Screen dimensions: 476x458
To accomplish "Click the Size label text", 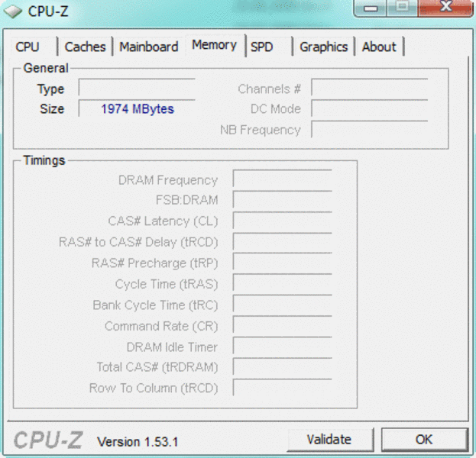I will (x=52, y=108).
